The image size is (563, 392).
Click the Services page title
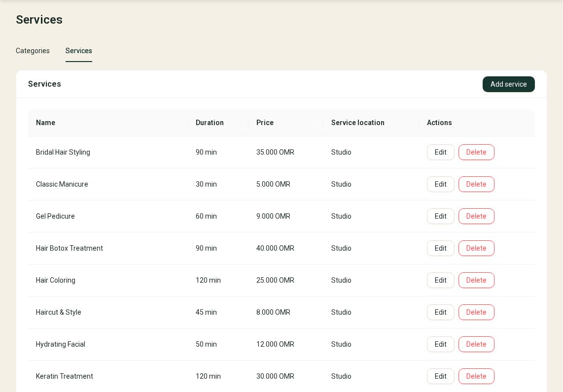[39, 20]
